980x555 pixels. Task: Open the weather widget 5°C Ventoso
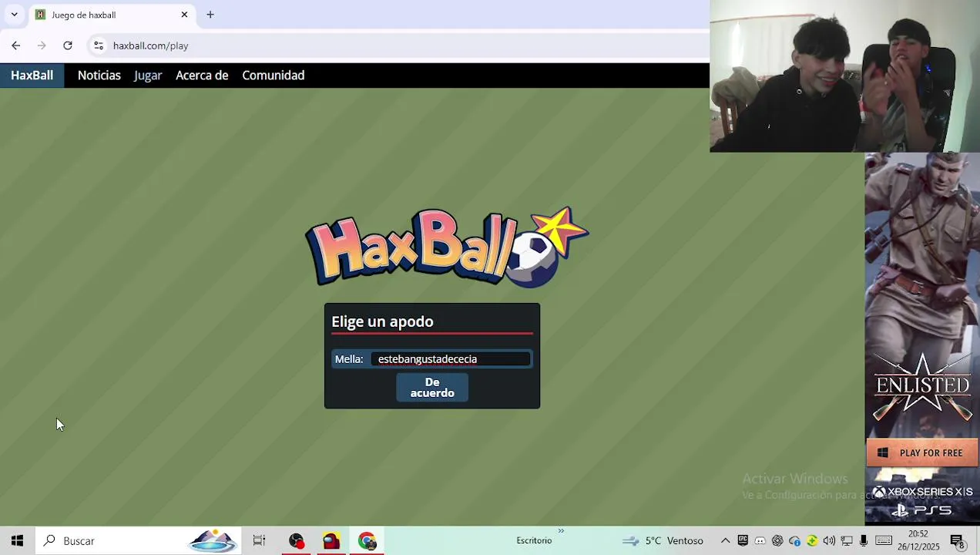pyautogui.click(x=663, y=541)
